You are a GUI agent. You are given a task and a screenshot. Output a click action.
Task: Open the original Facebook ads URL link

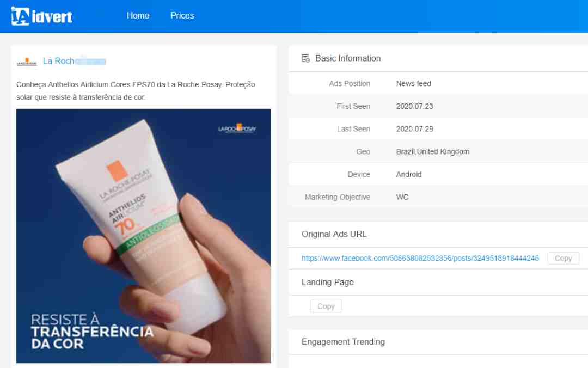click(x=420, y=258)
